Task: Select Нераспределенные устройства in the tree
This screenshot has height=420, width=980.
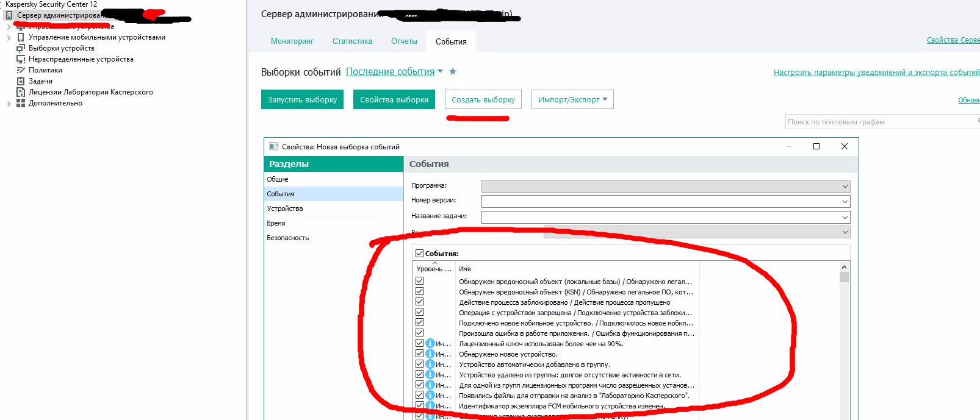Action: tap(81, 59)
